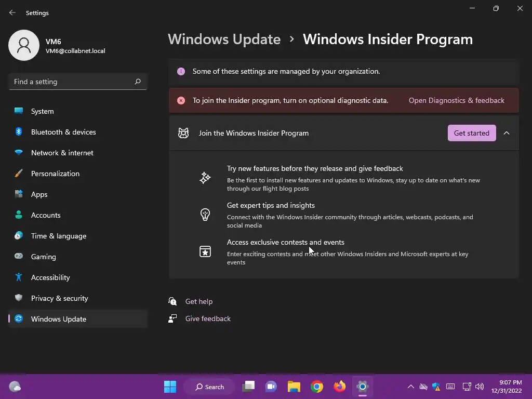
Task: Click the Insider Program cat-face icon
Action: (x=183, y=133)
